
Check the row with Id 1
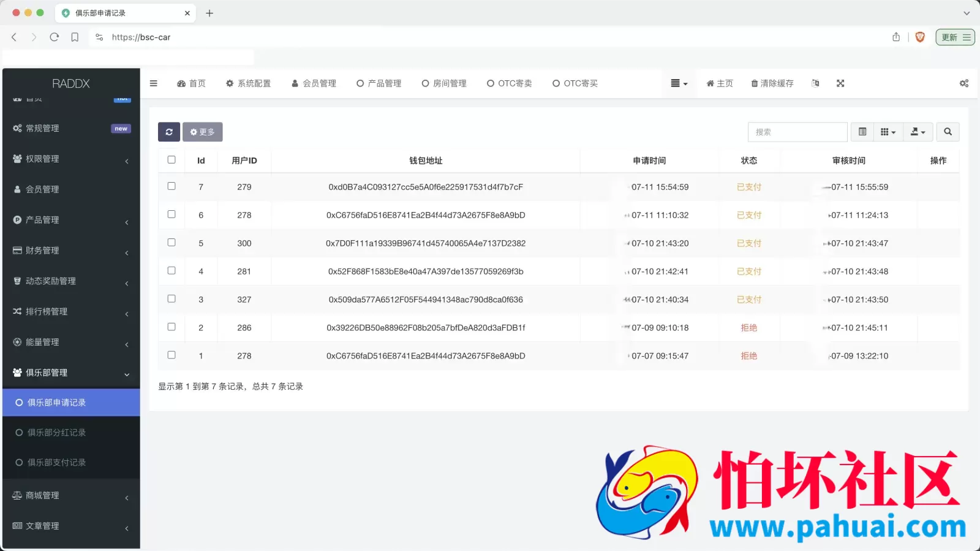pyautogui.click(x=171, y=355)
